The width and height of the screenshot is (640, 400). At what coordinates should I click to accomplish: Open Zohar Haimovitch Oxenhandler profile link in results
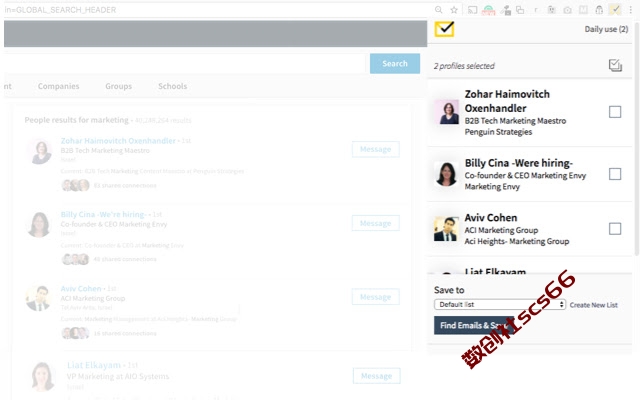pos(118,141)
